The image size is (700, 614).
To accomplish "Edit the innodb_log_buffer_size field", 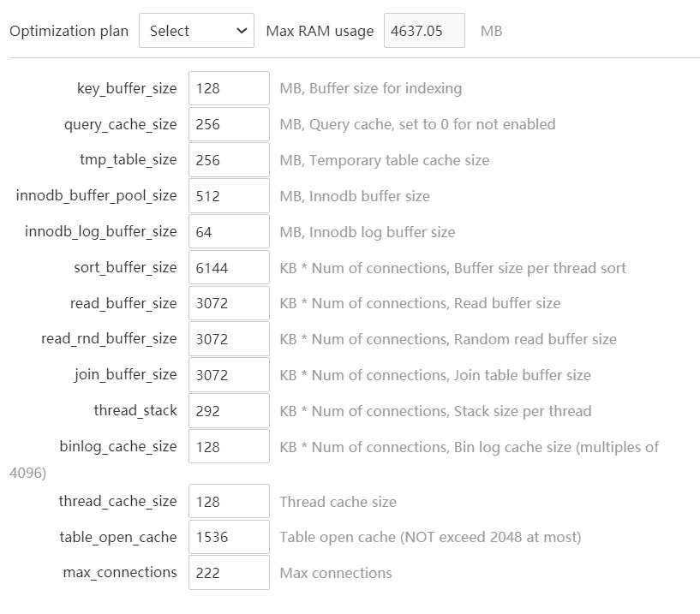I will [x=229, y=232].
